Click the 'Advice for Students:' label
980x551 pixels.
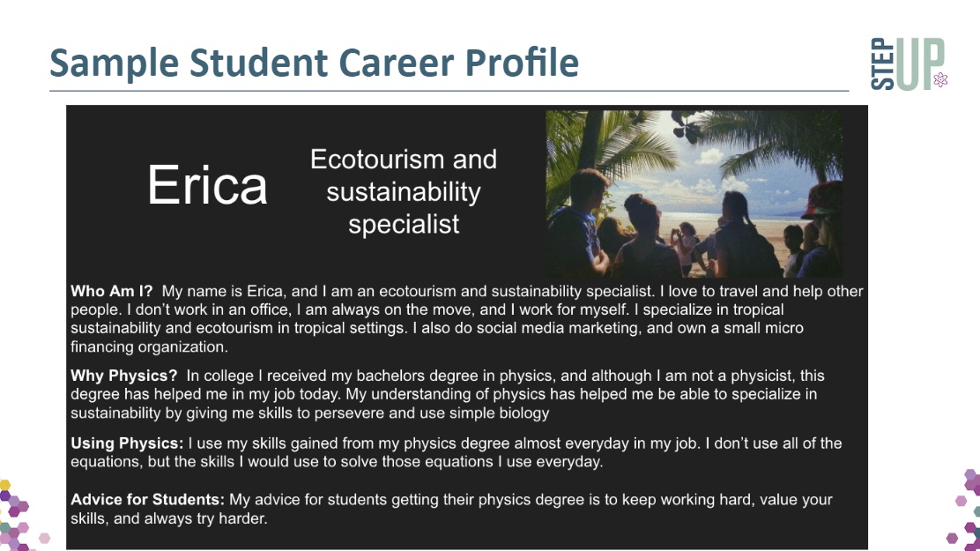tap(147, 499)
